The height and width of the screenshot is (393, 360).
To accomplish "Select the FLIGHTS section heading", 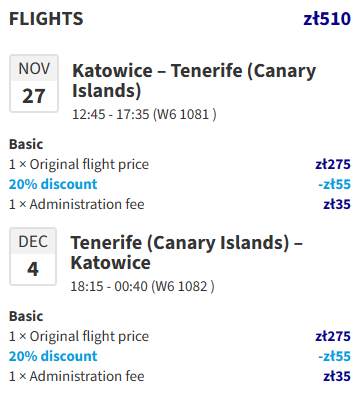I will coord(46,19).
